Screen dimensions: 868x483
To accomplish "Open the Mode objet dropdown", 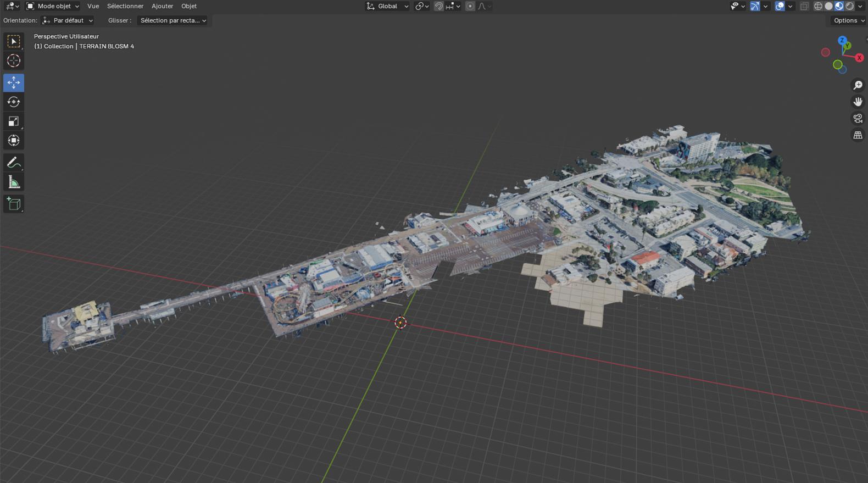I will (x=53, y=6).
